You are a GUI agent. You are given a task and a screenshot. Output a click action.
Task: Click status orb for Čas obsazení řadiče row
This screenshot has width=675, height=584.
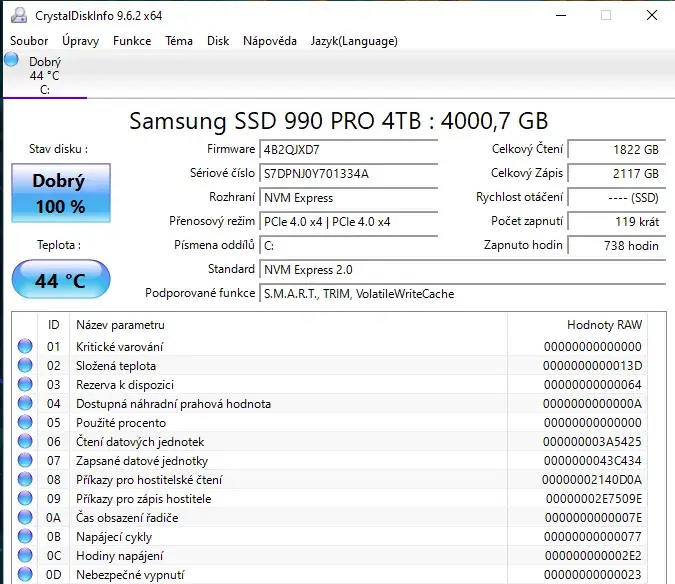coord(25,517)
